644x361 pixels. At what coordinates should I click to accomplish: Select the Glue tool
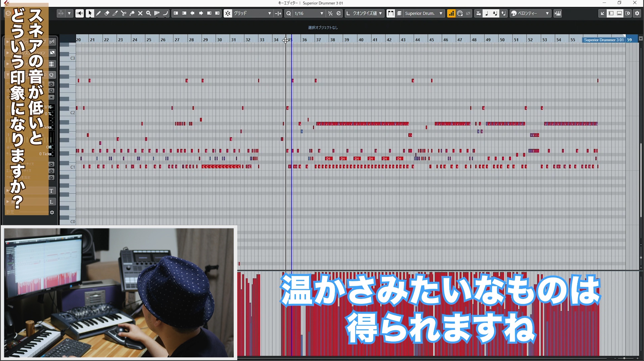pos(132,13)
